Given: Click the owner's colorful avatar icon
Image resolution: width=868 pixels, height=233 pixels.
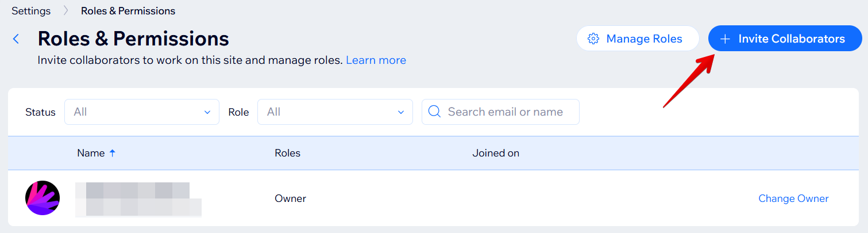Looking at the screenshot, I should pyautogui.click(x=43, y=198).
